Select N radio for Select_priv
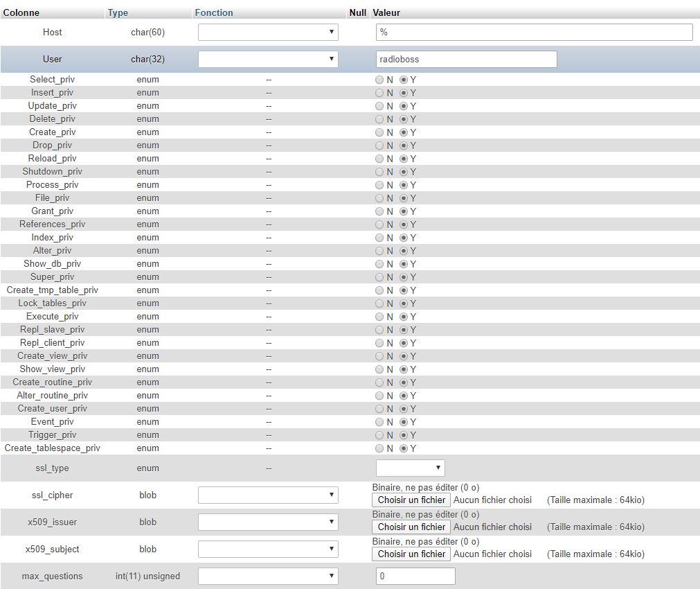The image size is (700, 589). [379, 80]
